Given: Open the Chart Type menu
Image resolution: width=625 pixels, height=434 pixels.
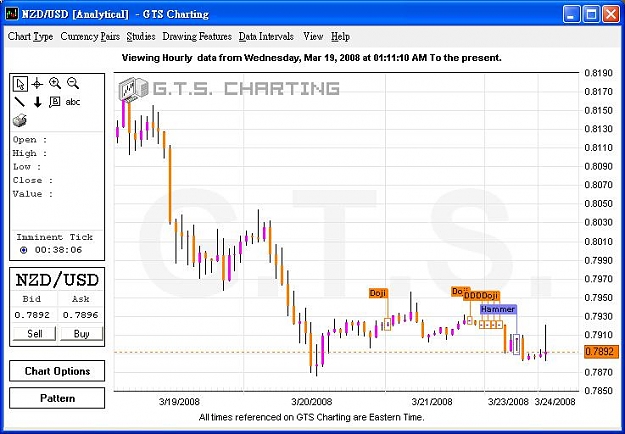Looking at the screenshot, I should (x=30, y=37).
